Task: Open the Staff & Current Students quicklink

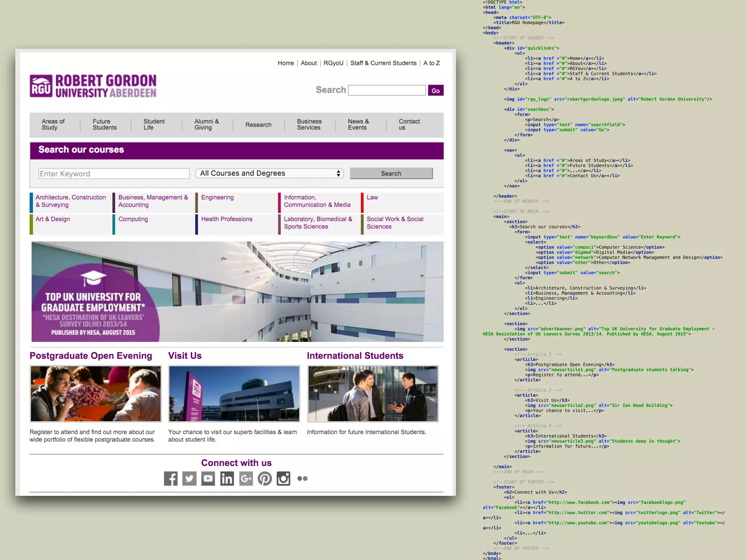Action: [383, 63]
